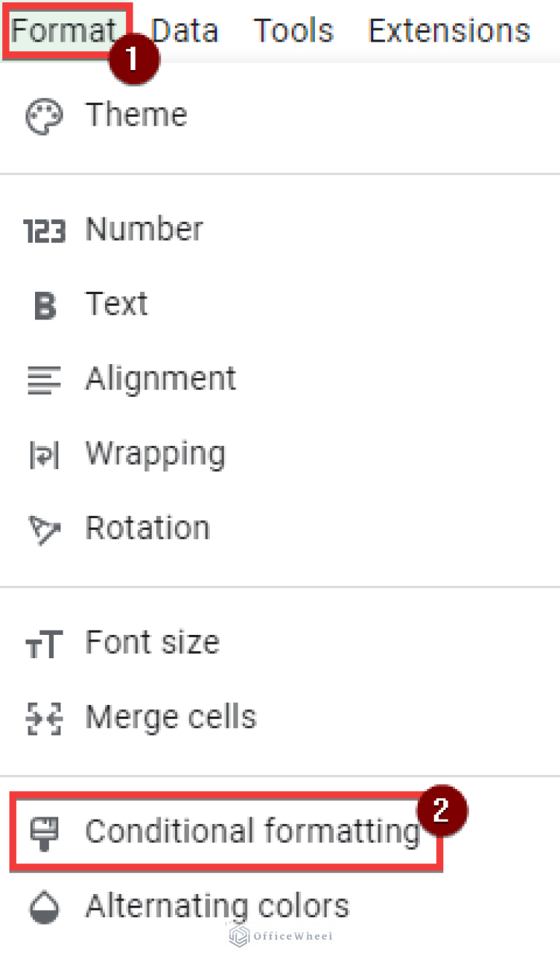Select the Alternating colors droplet icon
The width and height of the screenshot is (560, 964).
click(44, 906)
